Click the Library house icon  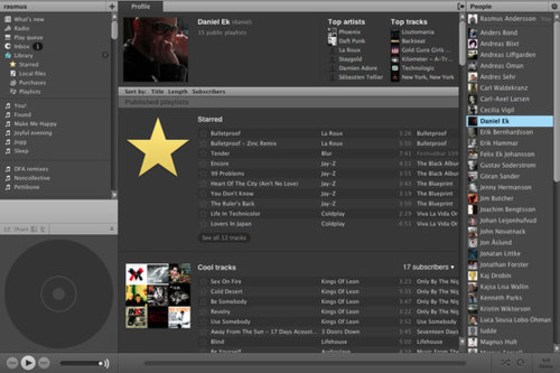[x=8, y=55]
